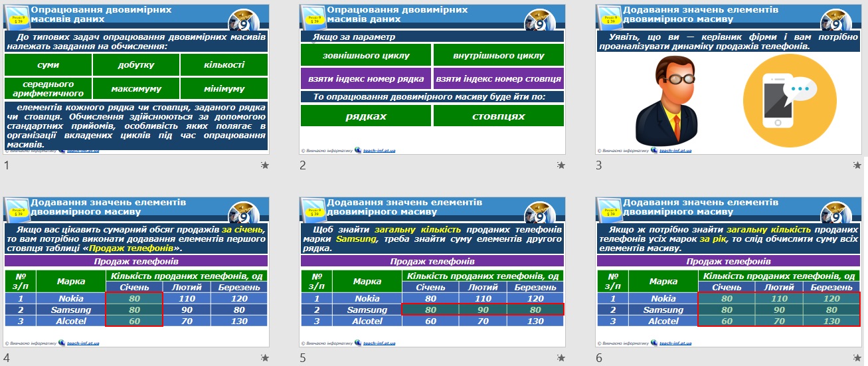Click the transition star icon under slide 2
The width and height of the screenshot is (868, 366).
click(561, 165)
